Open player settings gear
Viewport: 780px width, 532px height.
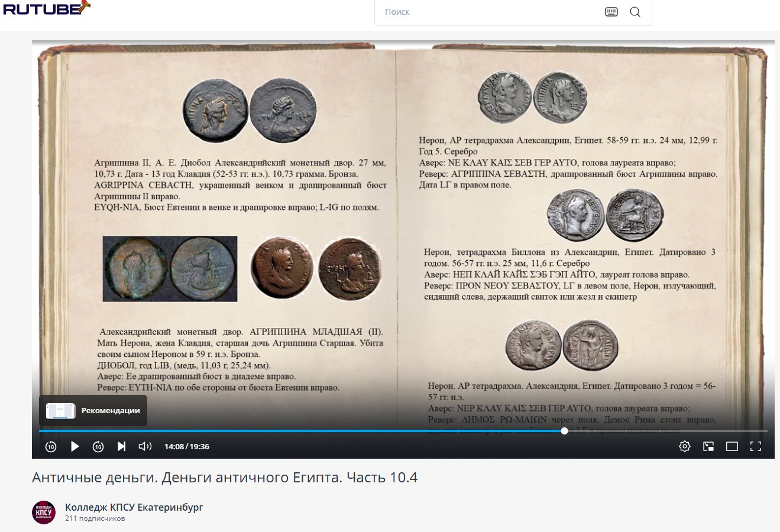tap(685, 446)
